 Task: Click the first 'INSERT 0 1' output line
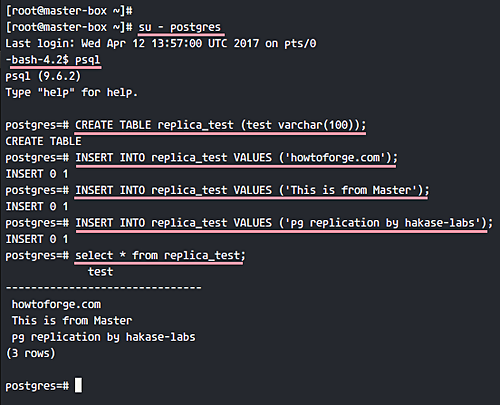(37, 174)
